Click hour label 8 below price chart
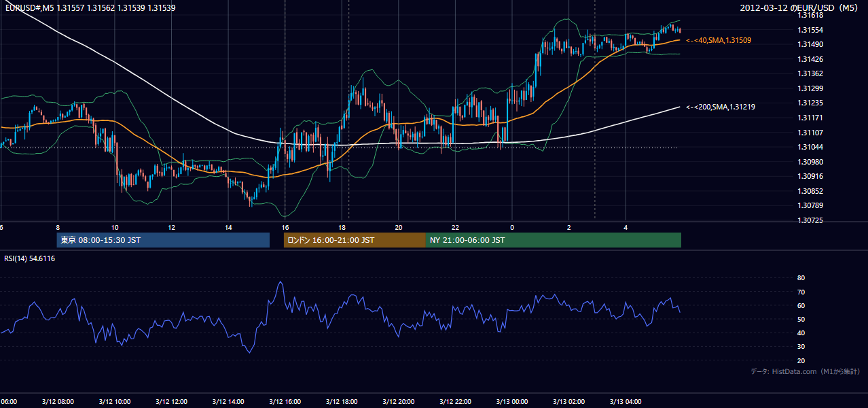Screen dimensions: 868x408 click(58, 227)
